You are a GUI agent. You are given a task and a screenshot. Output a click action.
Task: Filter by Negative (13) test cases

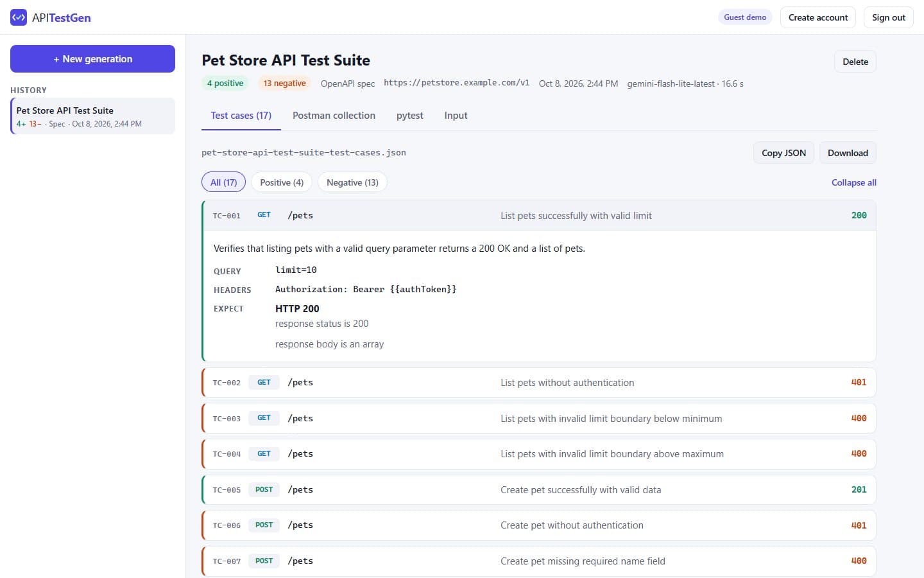coord(352,182)
